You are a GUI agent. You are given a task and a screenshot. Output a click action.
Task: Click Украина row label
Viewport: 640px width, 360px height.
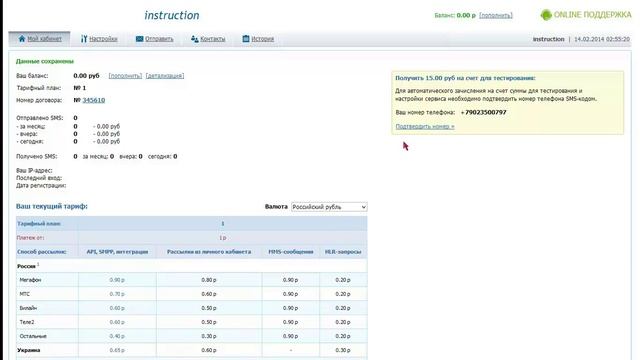pos(29,350)
